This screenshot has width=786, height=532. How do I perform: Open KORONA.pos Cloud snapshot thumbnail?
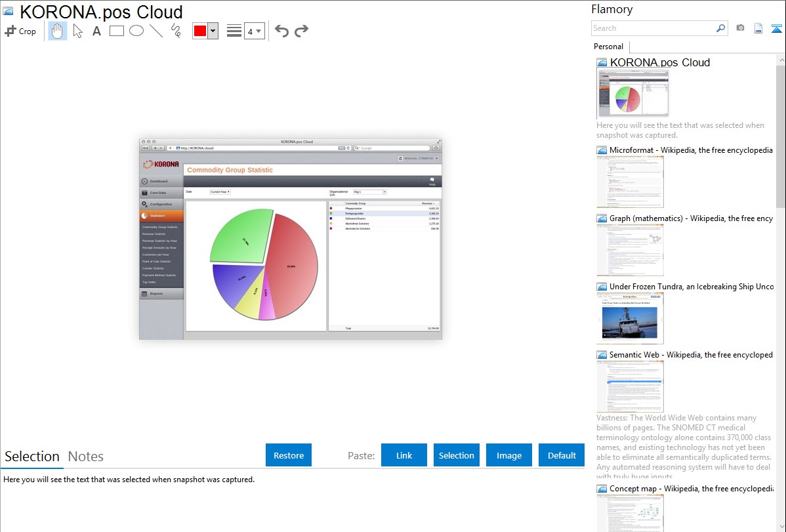pyautogui.click(x=633, y=94)
